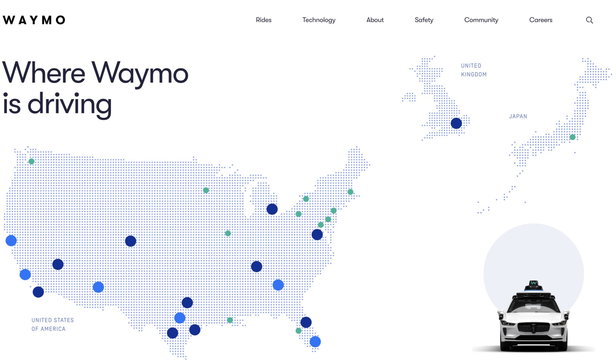Open the About navigation item
This screenshot has width=616, height=364.
375,20
